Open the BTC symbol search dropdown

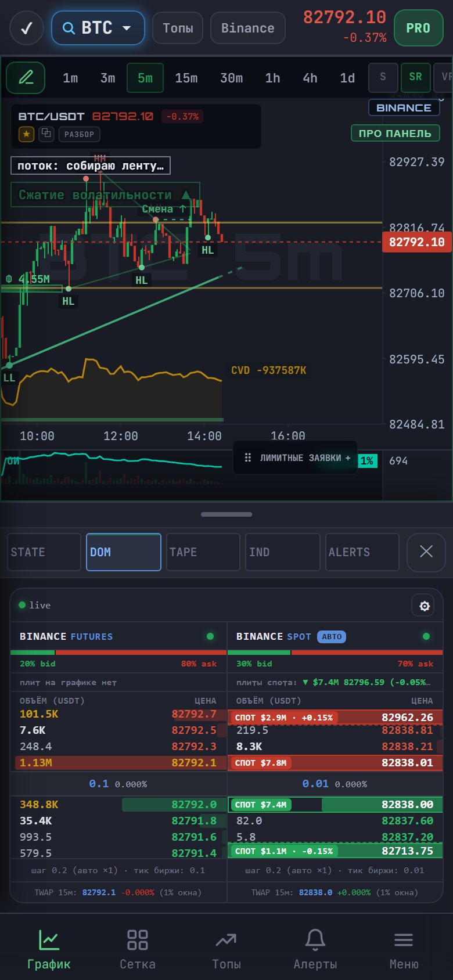tap(98, 28)
